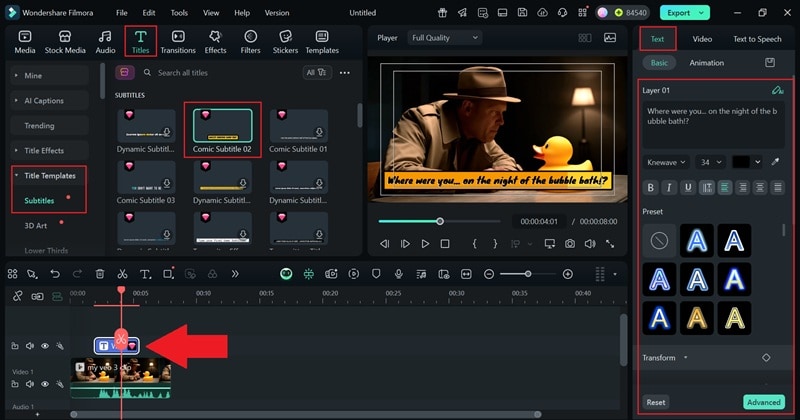Open the font size 34 dropdown
The width and height of the screenshot is (800, 420).
click(710, 162)
